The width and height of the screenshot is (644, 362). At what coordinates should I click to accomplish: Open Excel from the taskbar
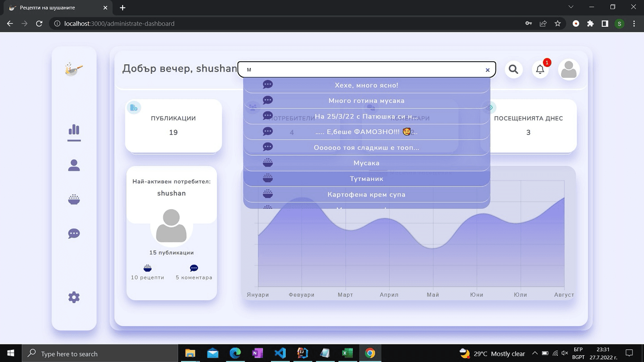[x=347, y=353]
